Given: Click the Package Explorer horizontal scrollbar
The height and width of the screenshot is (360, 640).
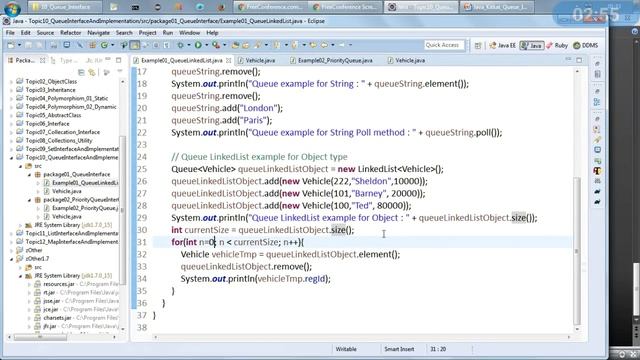Looking at the screenshot, I should click(40, 338).
